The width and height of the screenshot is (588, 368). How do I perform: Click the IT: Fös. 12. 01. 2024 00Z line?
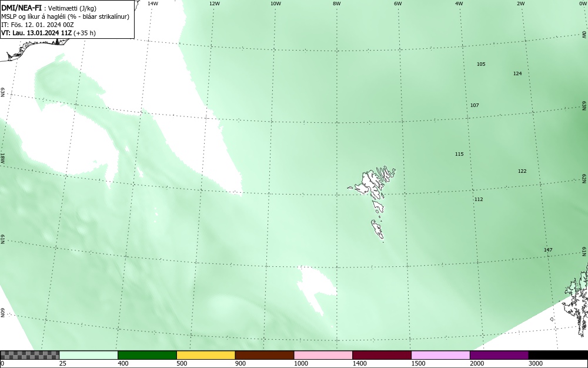(38, 25)
